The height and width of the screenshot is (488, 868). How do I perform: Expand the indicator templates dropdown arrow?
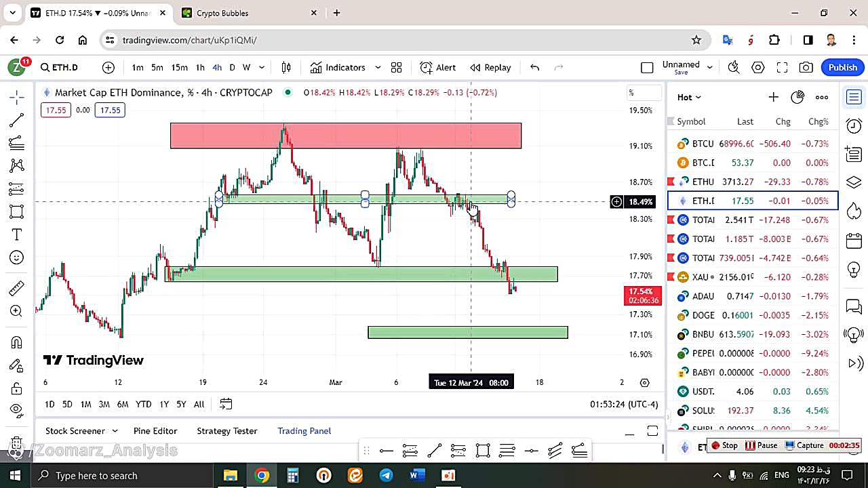click(378, 67)
